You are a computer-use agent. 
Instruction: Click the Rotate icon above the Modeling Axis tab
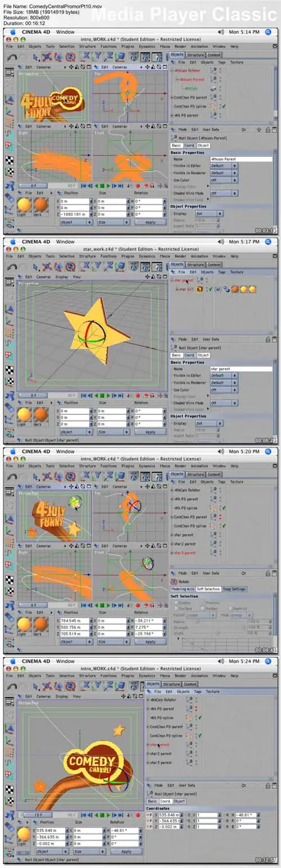[174, 581]
